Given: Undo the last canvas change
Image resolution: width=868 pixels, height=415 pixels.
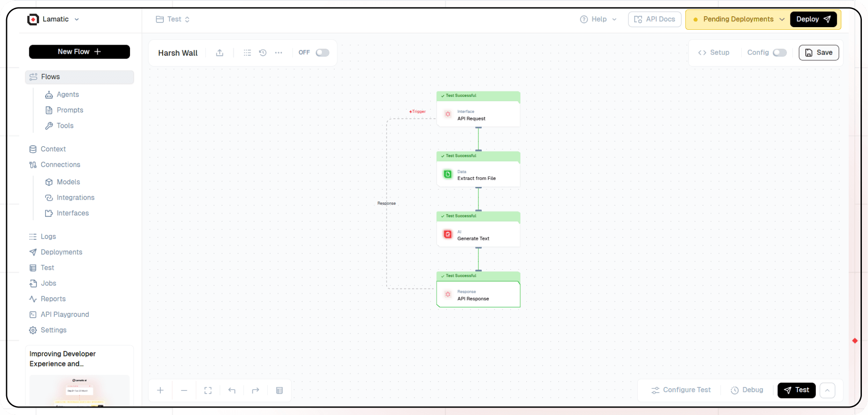Looking at the screenshot, I should pos(232,390).
